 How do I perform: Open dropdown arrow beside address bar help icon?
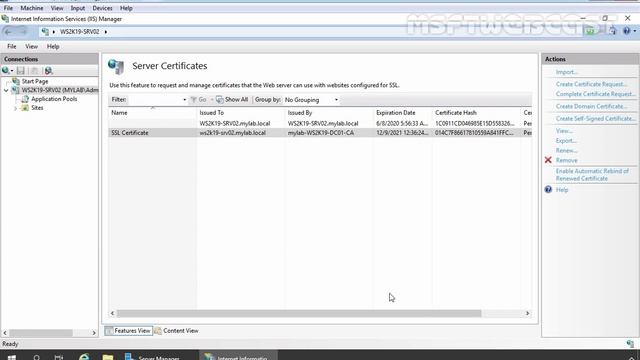pos(635,31)
